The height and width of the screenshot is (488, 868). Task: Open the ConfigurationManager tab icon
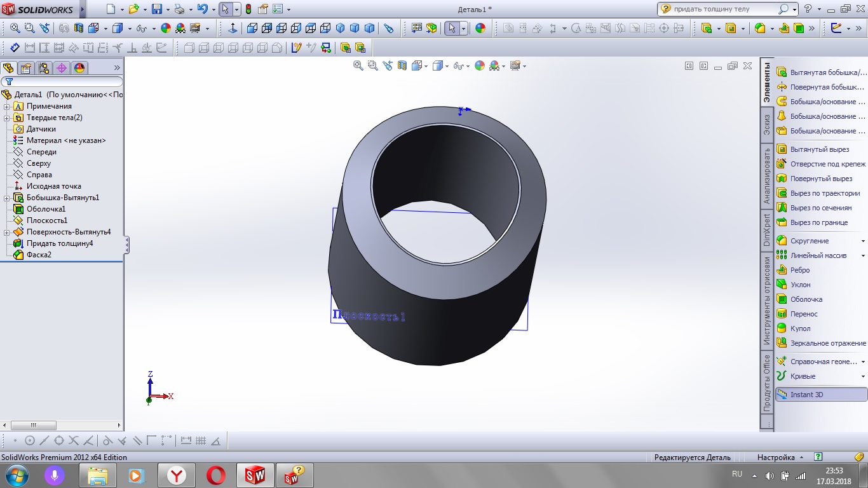[44, 68]
